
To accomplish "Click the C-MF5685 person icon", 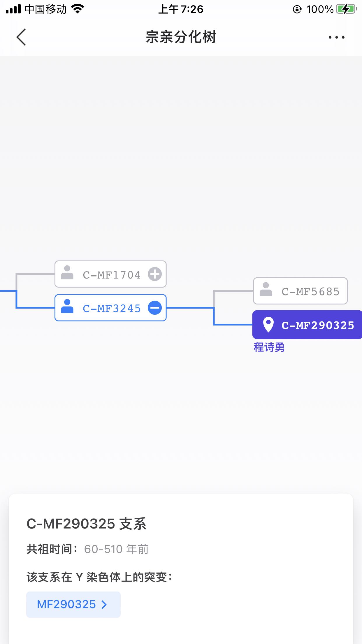I will pyautogui.click(x=266, y=290).
